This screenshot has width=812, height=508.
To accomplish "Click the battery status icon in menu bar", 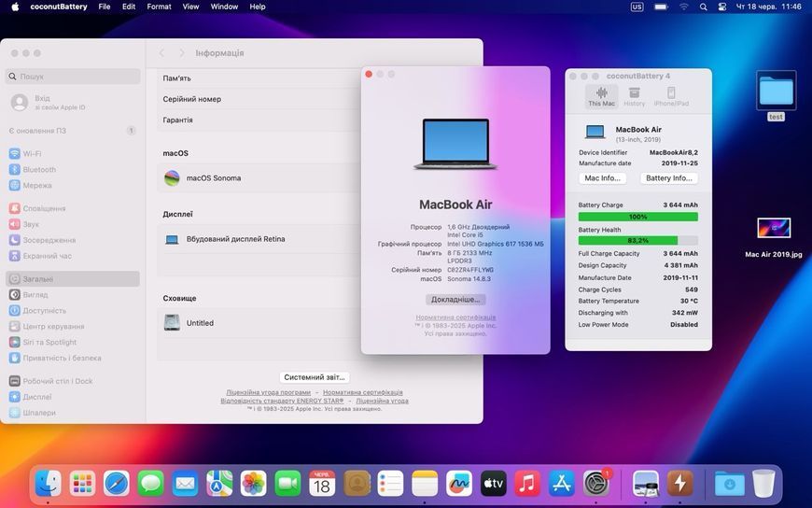I will tap(661, 7).
